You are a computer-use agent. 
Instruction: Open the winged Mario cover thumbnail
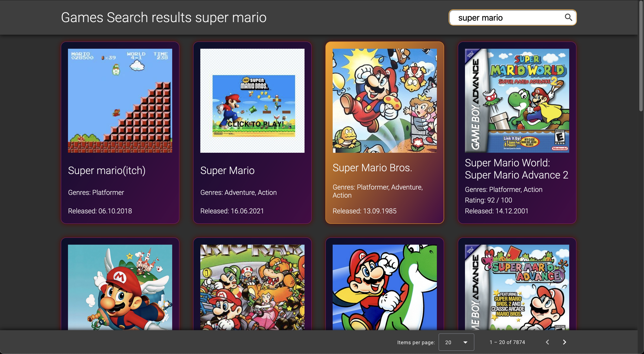120,287
